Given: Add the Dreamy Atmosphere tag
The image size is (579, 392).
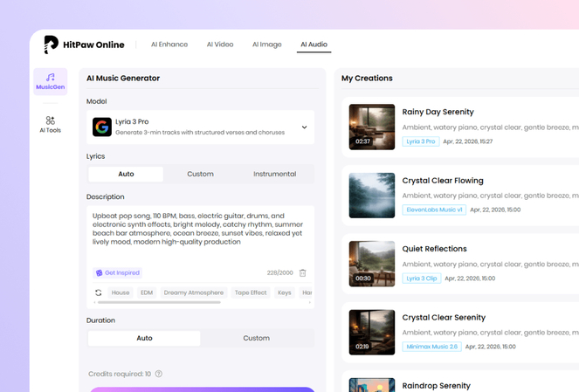Looking at the screenshot, I should (194, 292).
